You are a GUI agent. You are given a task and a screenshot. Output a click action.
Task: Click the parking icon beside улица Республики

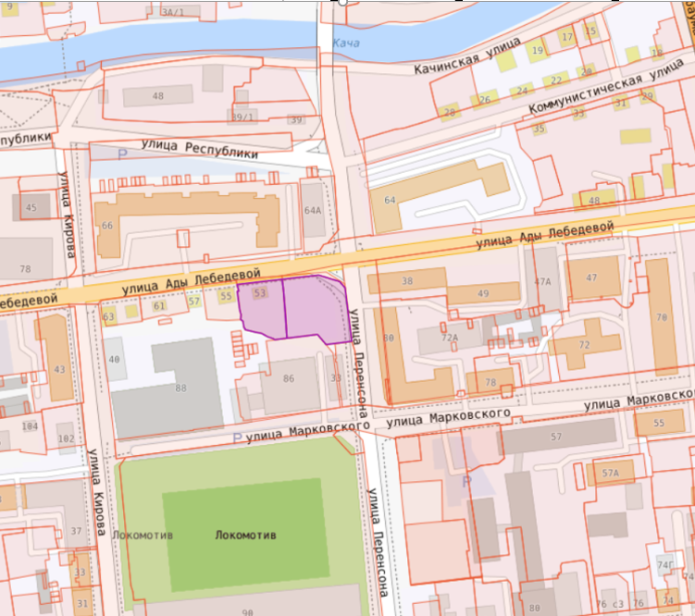pos(122,154)
